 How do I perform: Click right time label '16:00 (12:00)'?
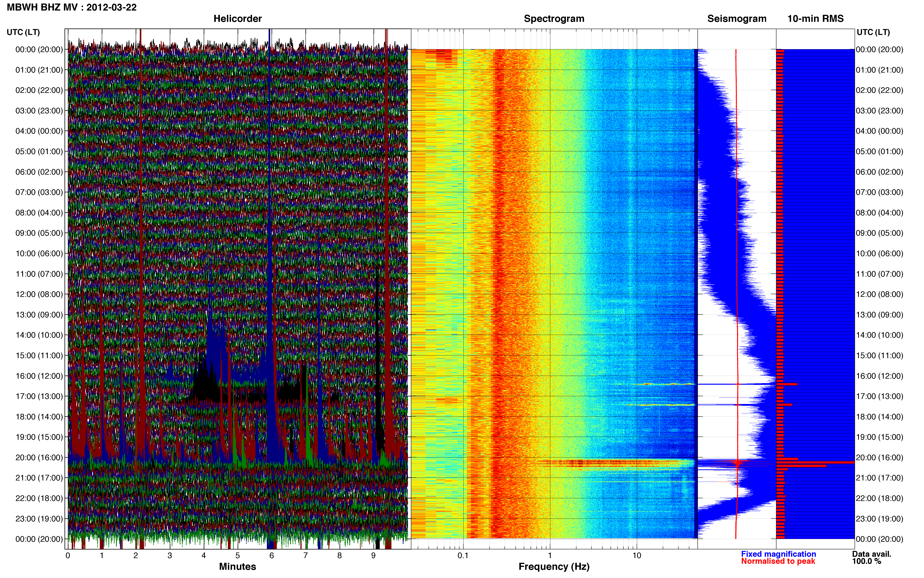(880, 376)
